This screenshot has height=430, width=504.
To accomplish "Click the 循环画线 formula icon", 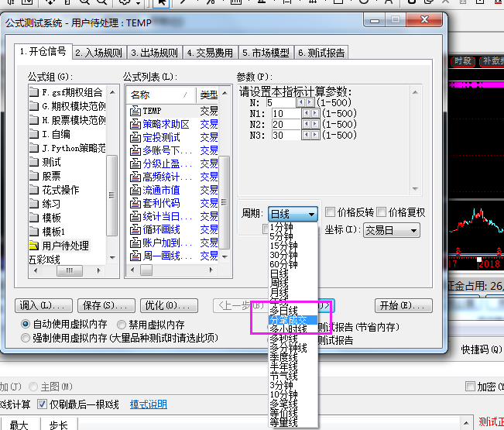I will pos(135,230).
